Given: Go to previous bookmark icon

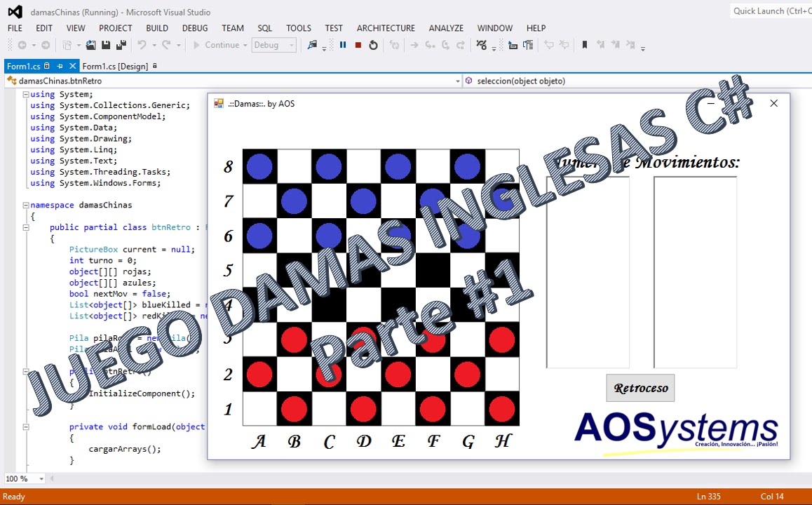Looking at the screenshot, I should pos(600,45).
